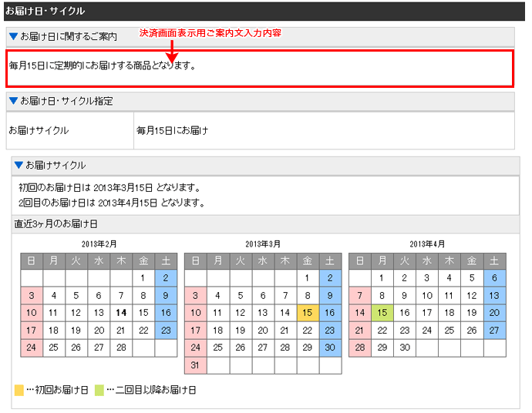Click the 直近3ヶ月のお届け日 heading
The height and width of the screenshot is (413, 532).
pyautogui.click(x=56, y=224)
